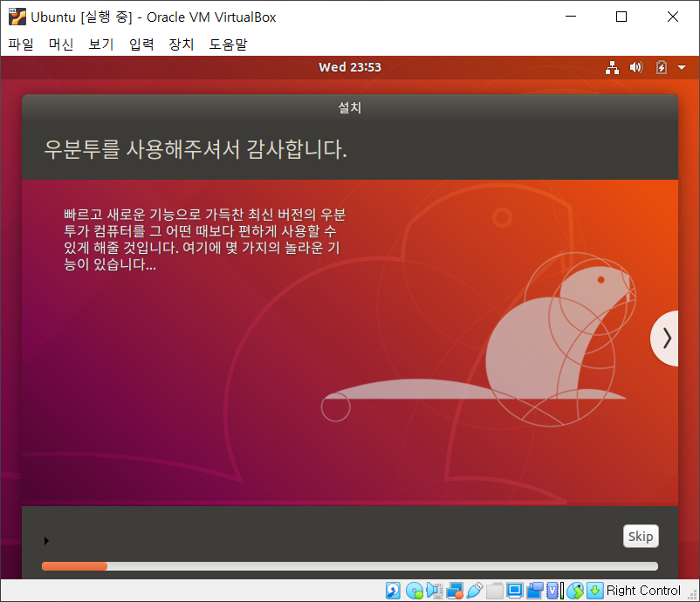Viewport: 700px width, 602px height.
Task: Open the 보기 menu
Action: 101,44
